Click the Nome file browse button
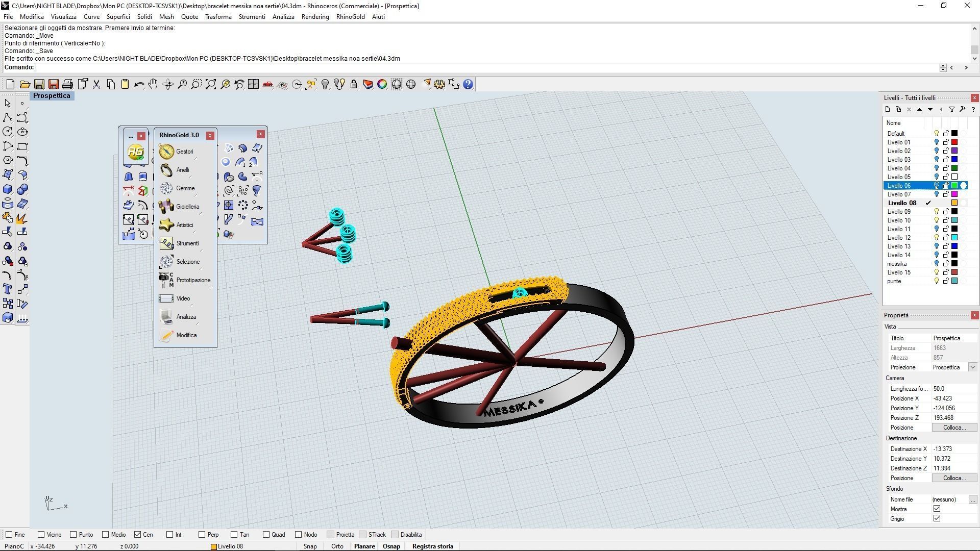 (972, 499)
